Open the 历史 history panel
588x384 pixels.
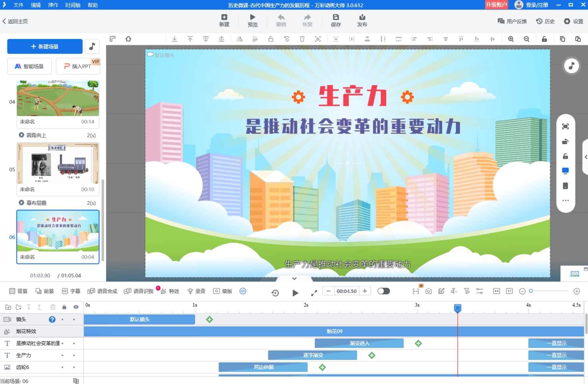click(x=545, y=21)
